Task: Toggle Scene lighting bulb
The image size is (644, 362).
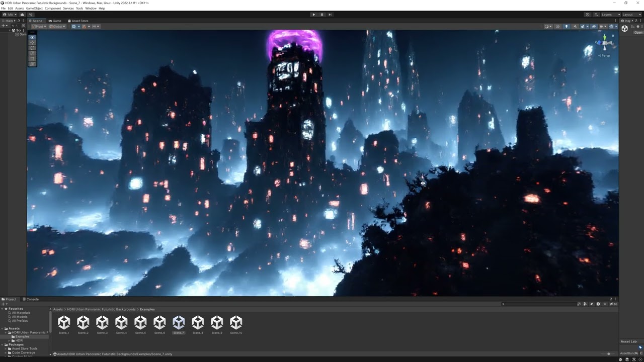Action: 567,26
